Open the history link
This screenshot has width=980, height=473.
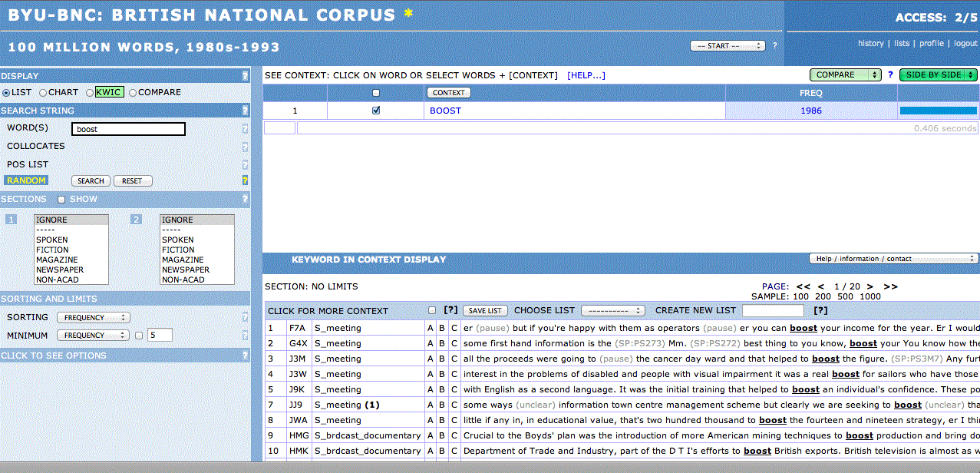(x=871, y=44)
